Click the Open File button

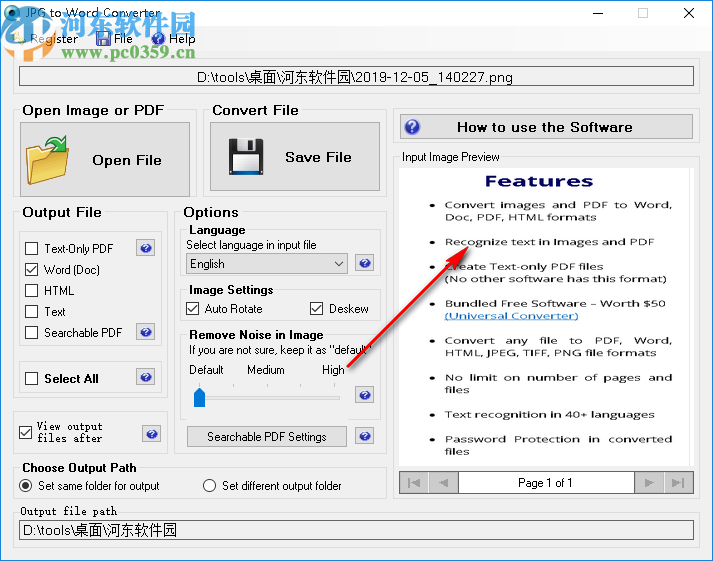click(105, 160)
